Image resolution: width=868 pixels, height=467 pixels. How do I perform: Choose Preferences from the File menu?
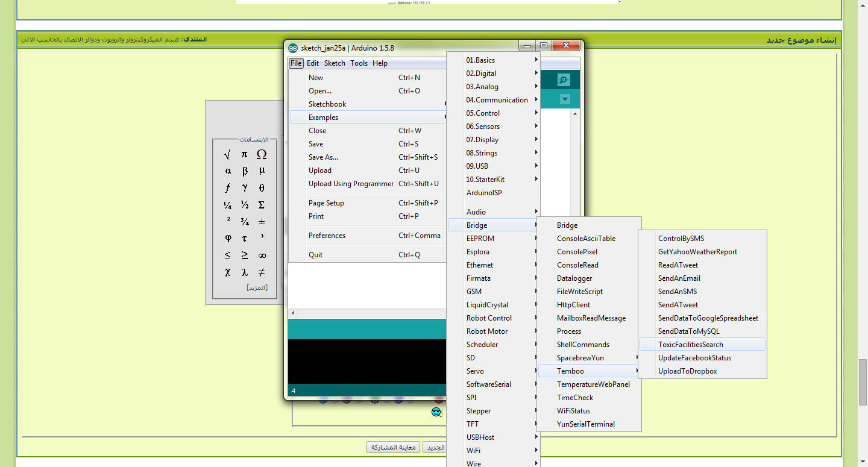[368, 236]
